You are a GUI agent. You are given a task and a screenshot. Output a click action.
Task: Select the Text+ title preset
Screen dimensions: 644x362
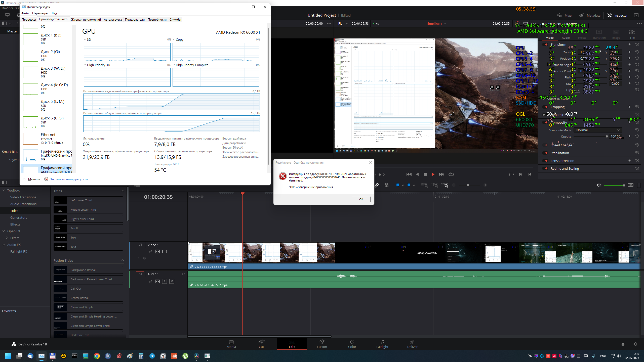(x=88, y=247)
